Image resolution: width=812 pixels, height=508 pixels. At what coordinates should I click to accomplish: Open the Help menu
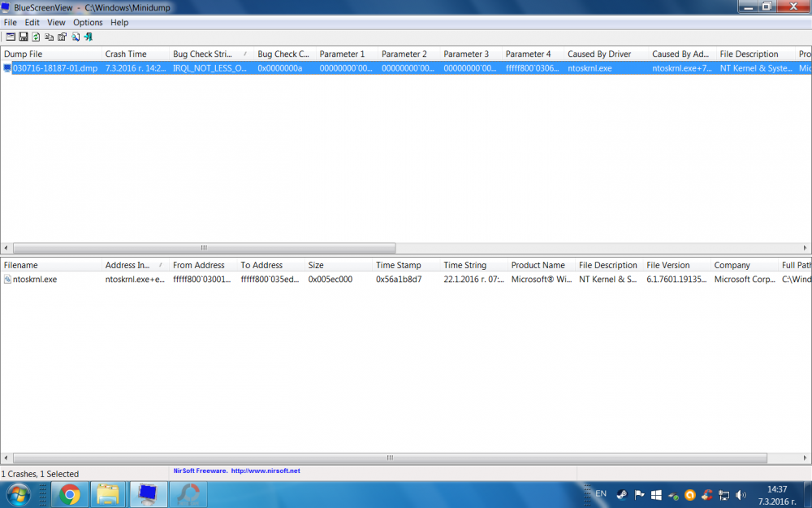pyautogui.click(x=119, y=22)
